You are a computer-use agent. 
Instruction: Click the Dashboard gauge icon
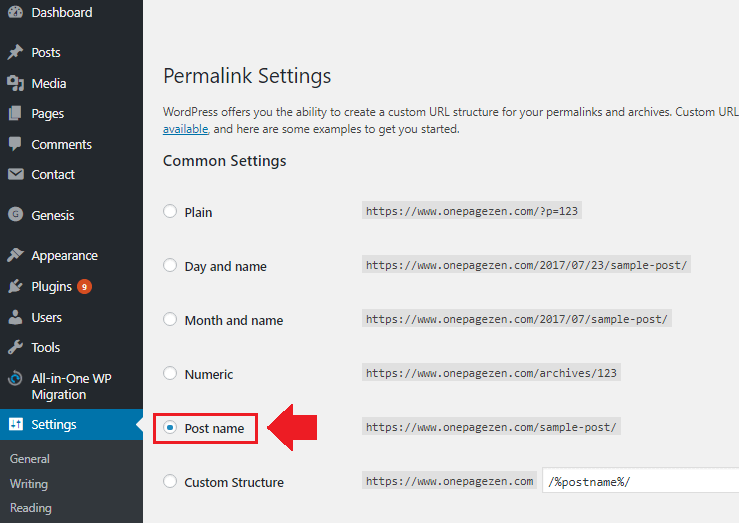(x=15, y=12)
